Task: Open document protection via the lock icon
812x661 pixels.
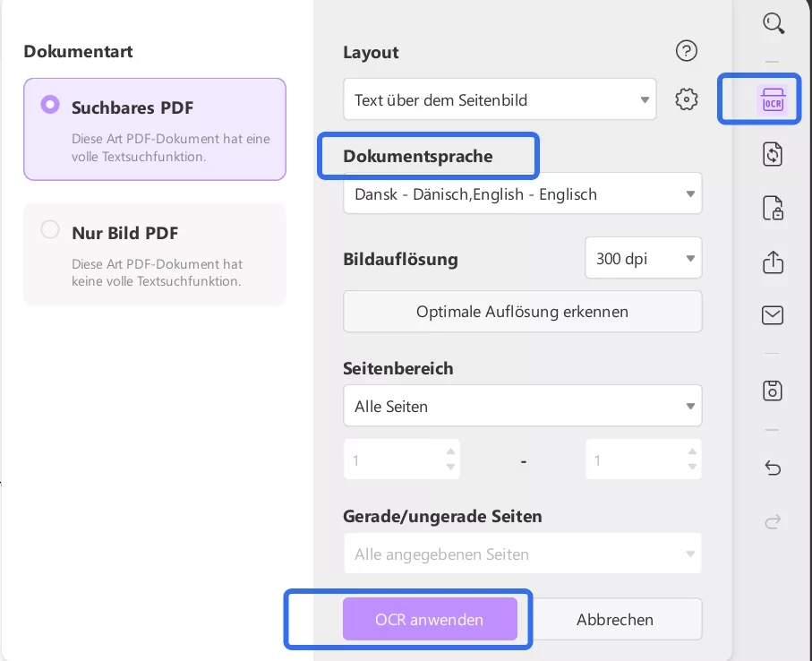Action: pyautogui.click(x=772, y=208)
